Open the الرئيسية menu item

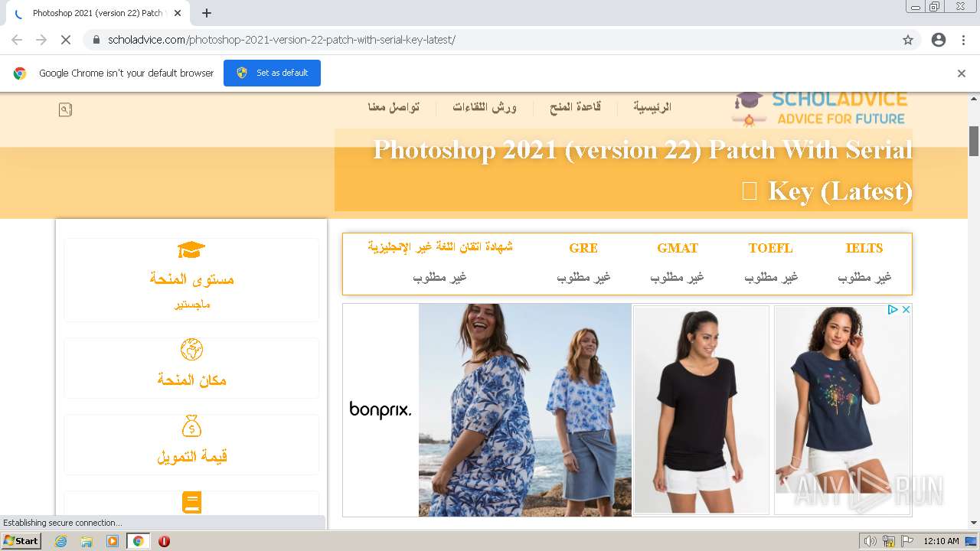click(652, 107)
